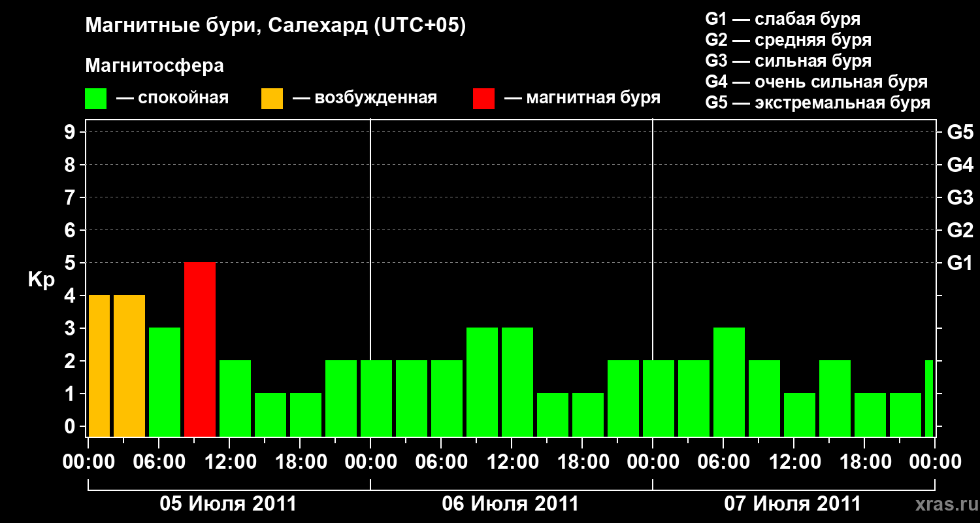980x523 pixels.
Task: Select the red Kp 5 storm bar
Action: [200, 349]
